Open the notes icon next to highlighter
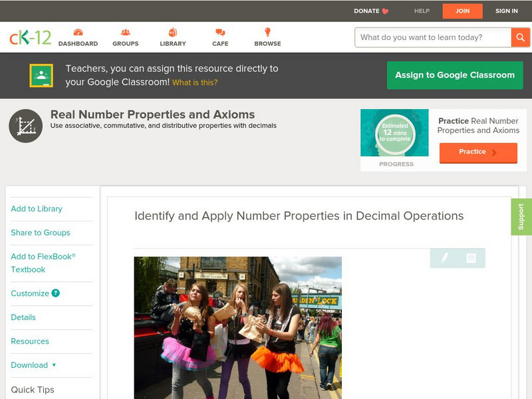The height and width of the screenshot is (399, 532). [x=471, y=258]
